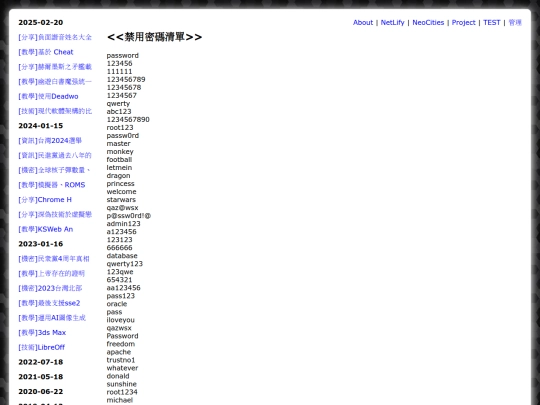Expand the 2022-07-18 date group

(x=41, y=362)
